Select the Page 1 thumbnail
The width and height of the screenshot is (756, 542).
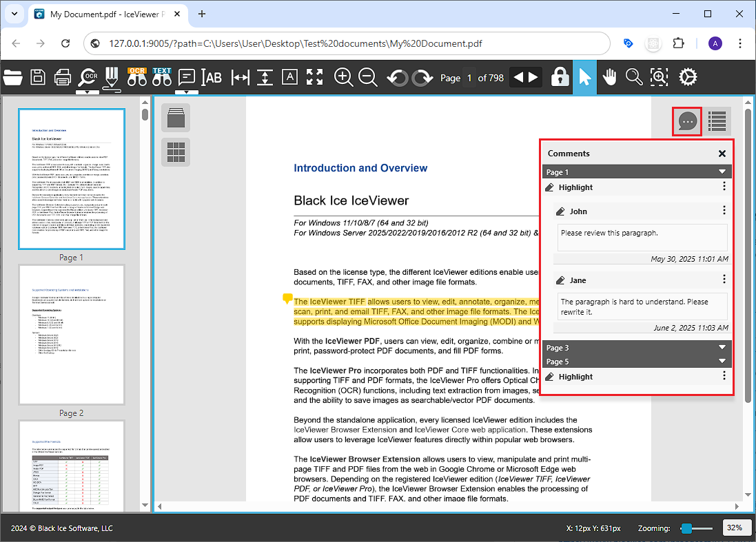pyautogui.click(x=72, y=179)
